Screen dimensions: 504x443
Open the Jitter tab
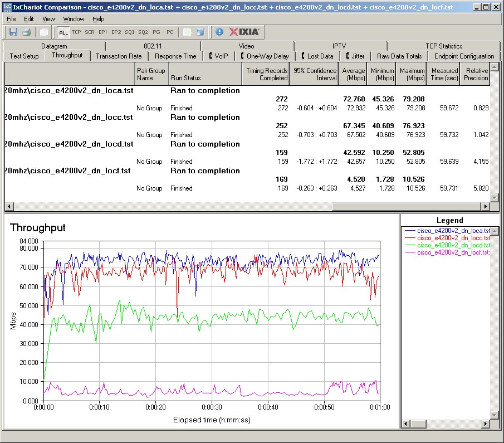tap(355, 56)
